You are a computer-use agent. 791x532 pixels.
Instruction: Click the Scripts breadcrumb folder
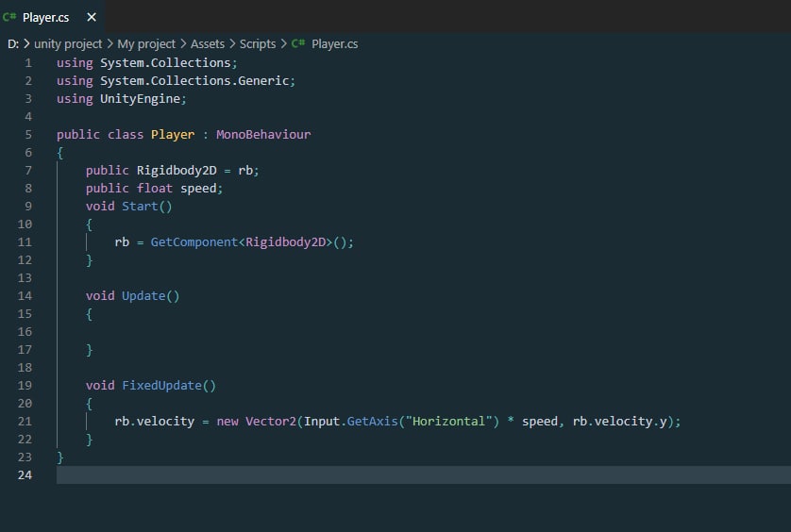point(258,43)
